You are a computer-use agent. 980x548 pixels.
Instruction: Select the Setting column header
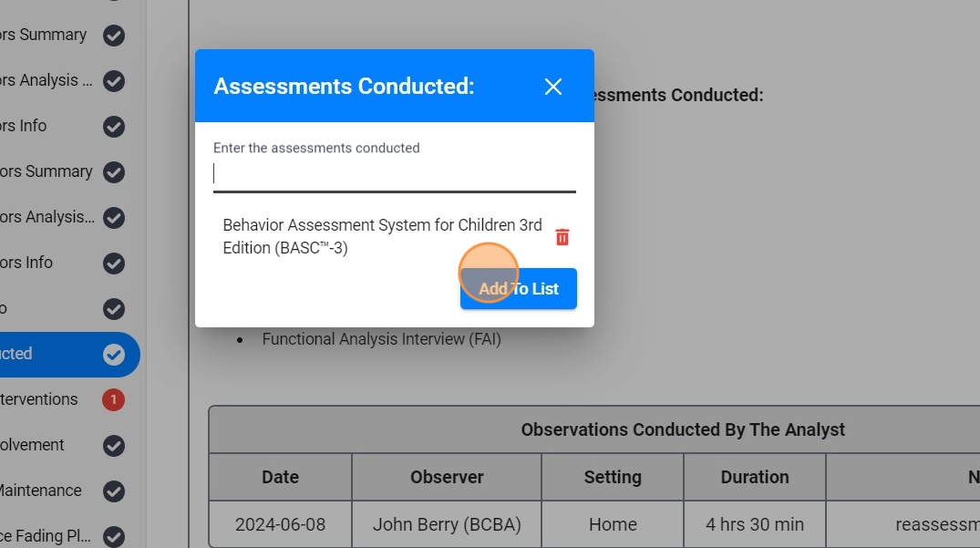tap(613, 477)
